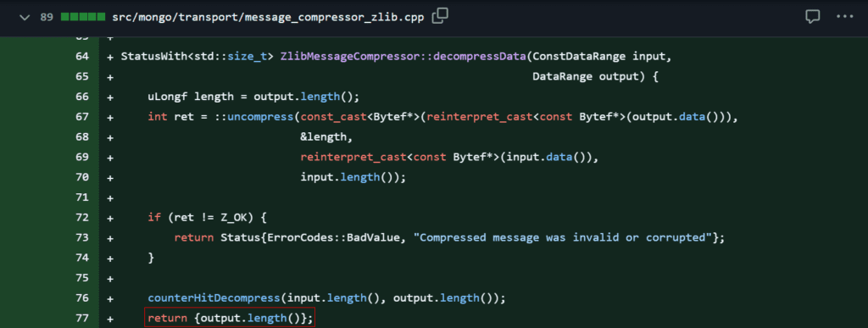Click the 'Compressed message was invalid or corrupted' string

pos(563,238)
